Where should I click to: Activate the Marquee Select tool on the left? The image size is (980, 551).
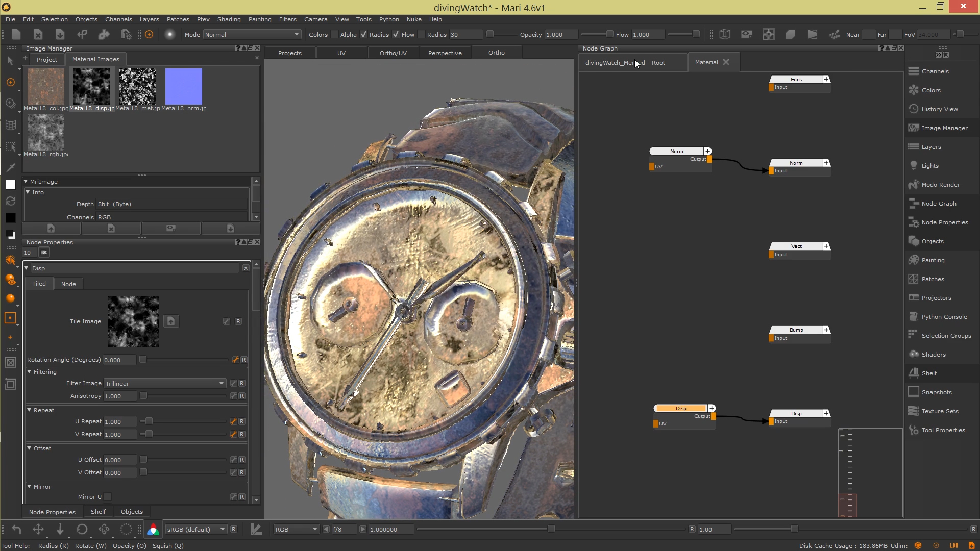coord(11,146)
